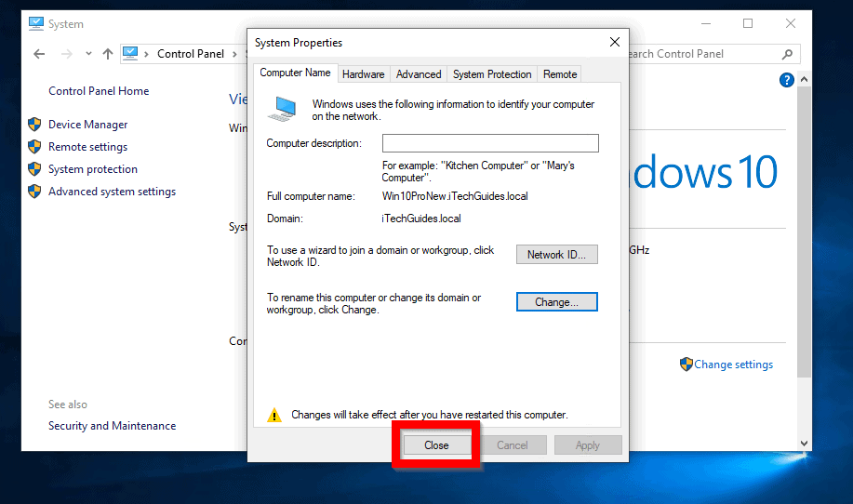The image size is (853, 504).
Task: Click the shield icon beside Advanced system settings
Action: pos(34,192)
